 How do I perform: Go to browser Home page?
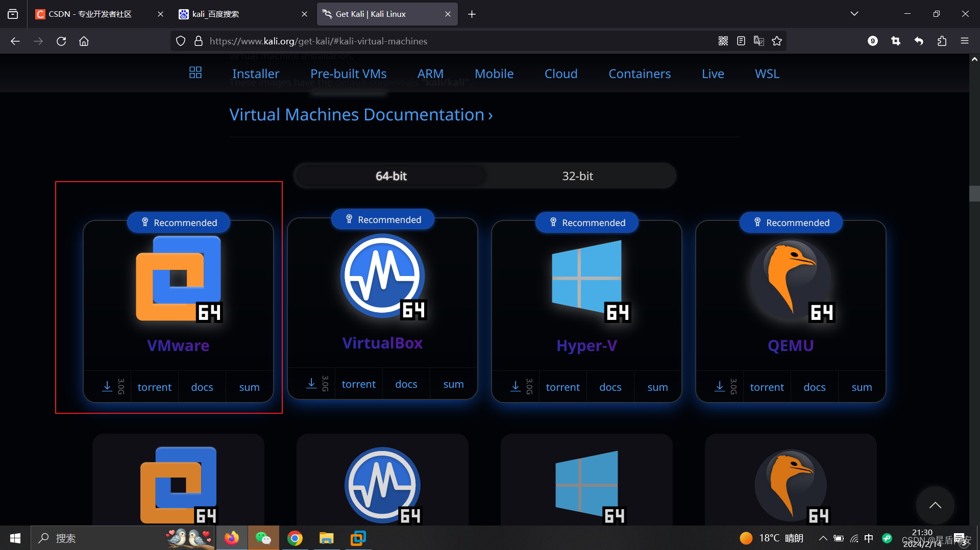click(84, 41)
